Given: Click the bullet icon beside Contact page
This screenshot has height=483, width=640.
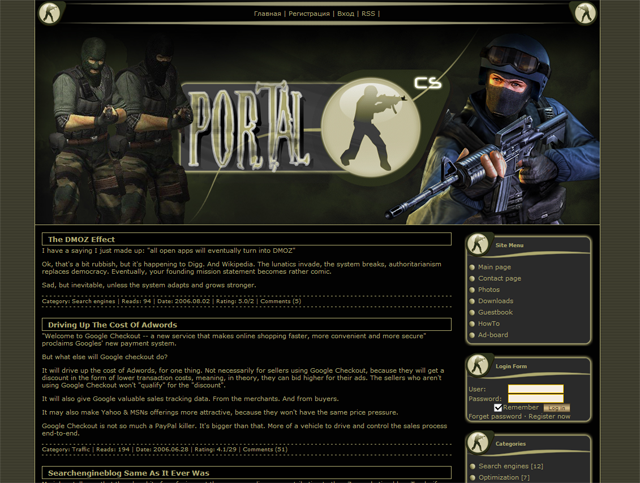Looking at the screenshot, I should pyautogui.click(x=472, y=278).
